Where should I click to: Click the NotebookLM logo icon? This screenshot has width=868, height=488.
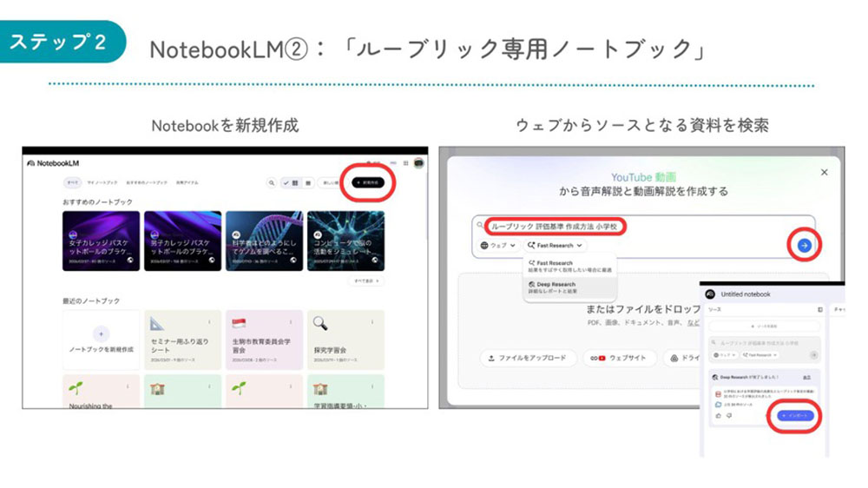[31, 163]
